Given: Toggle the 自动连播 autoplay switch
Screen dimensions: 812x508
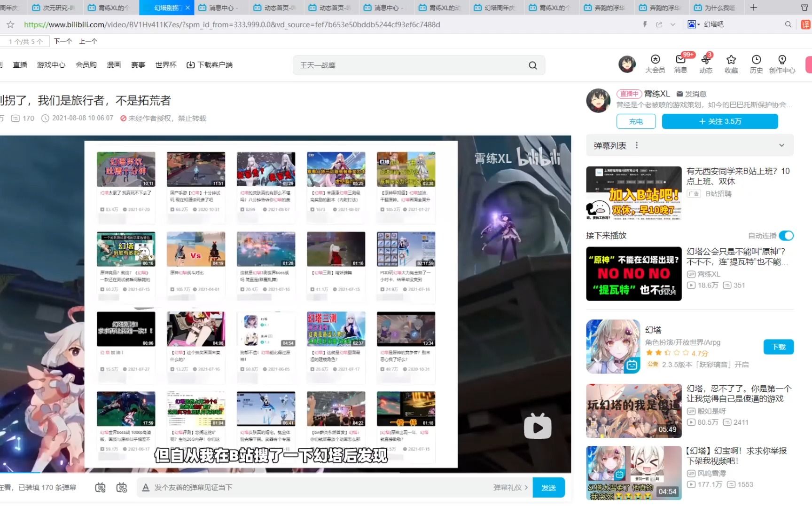Looking at the screenshot, I should [x=786, y=236].
